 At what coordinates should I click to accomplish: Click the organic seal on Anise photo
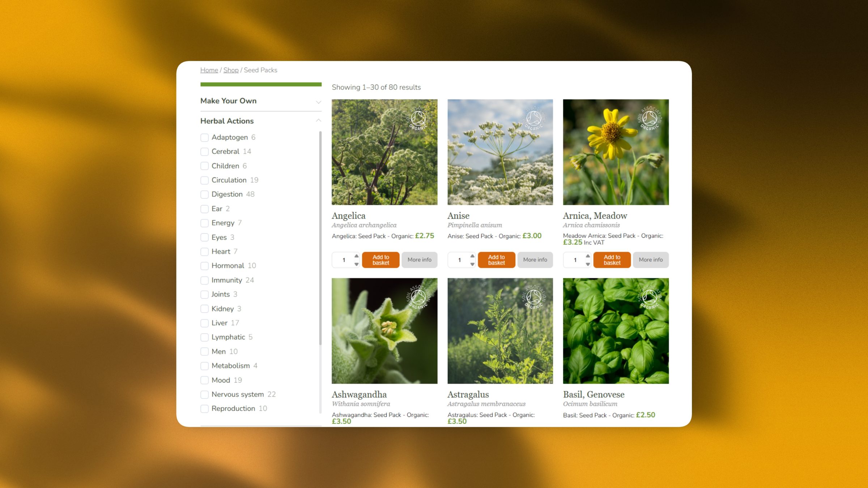534,119
